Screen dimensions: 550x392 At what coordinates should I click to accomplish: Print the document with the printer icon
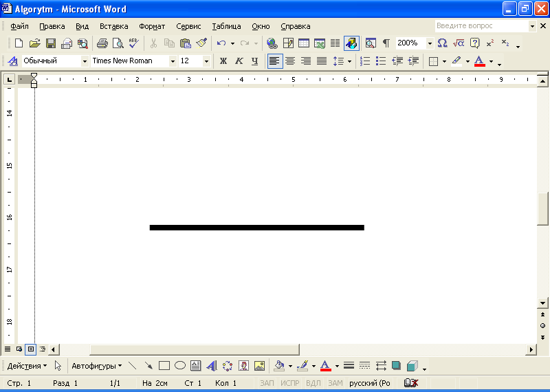point(102,43)
